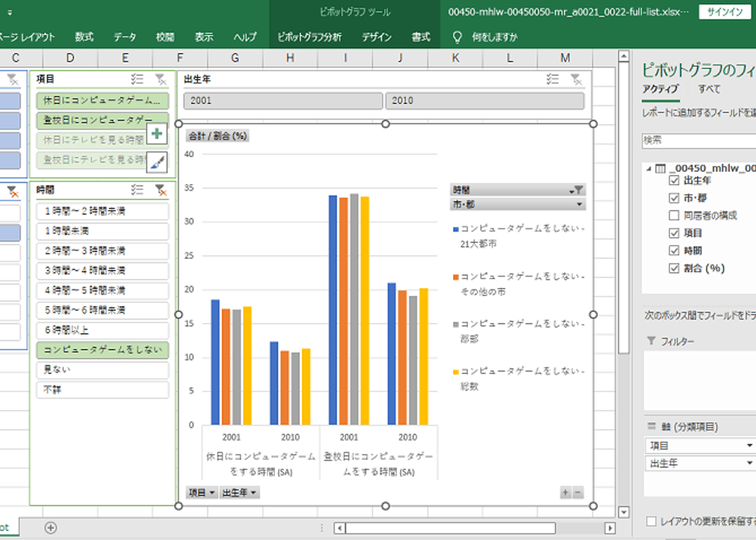Select 1時間未満 slicer item

pyautogui.click(x=102, y=231)
